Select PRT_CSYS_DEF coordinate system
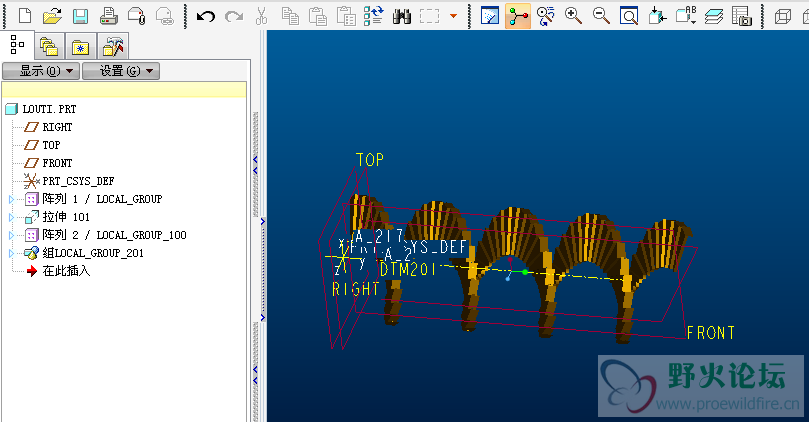Image resolution: width=809 pixels, height=422 pixels. (69, 181)
